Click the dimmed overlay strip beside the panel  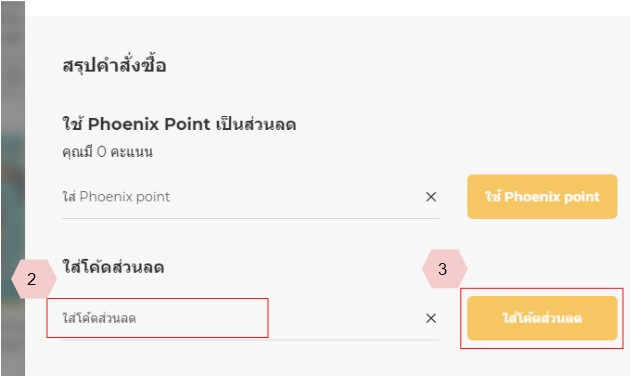pos(13,188)
